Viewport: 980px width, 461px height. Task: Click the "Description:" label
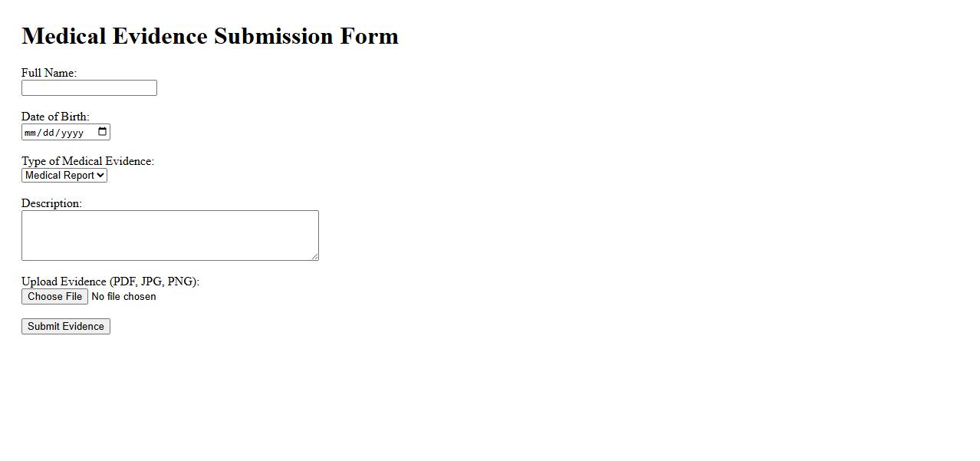[51, 204]
